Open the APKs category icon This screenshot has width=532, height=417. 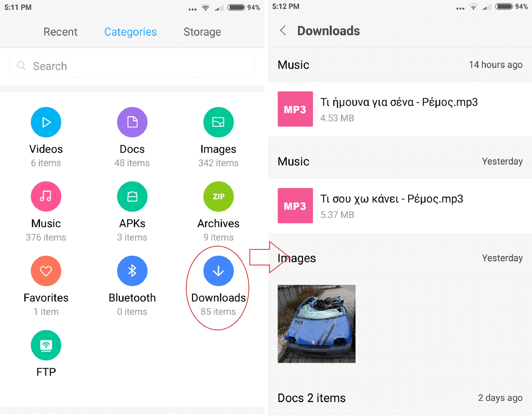click(132, 196)
